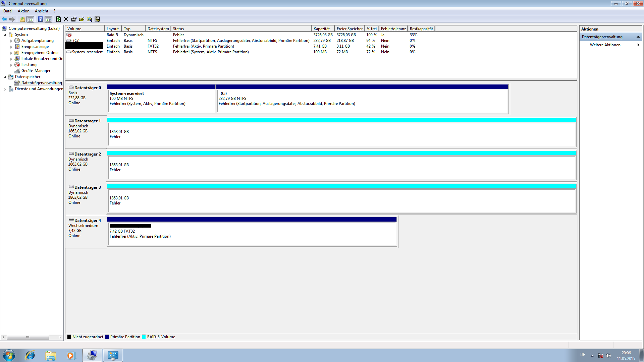
Task: Select Geräte-Manager in the tree
Action: coord(36,71)
